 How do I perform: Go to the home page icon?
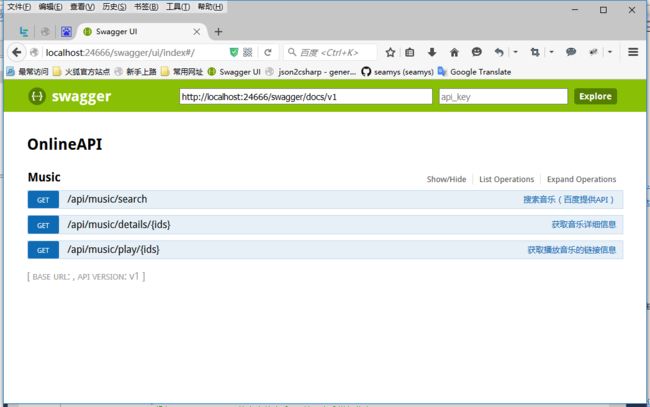454,52
